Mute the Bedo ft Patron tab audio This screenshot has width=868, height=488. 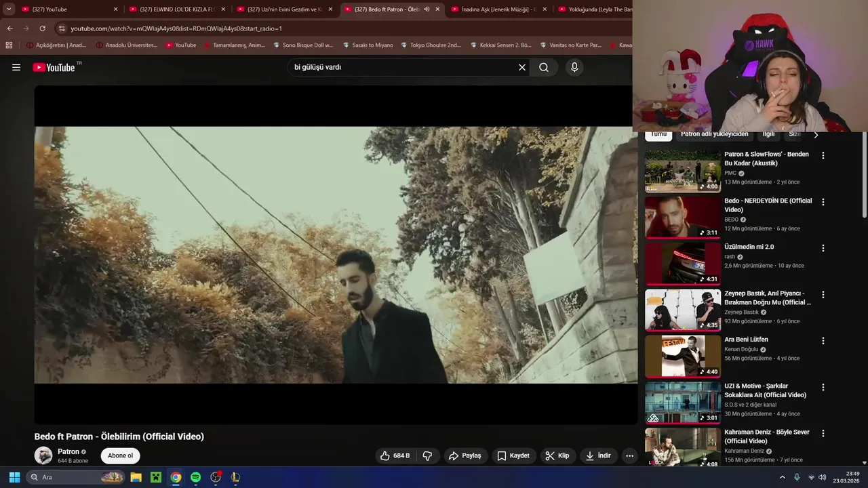(x=427, y=9)
